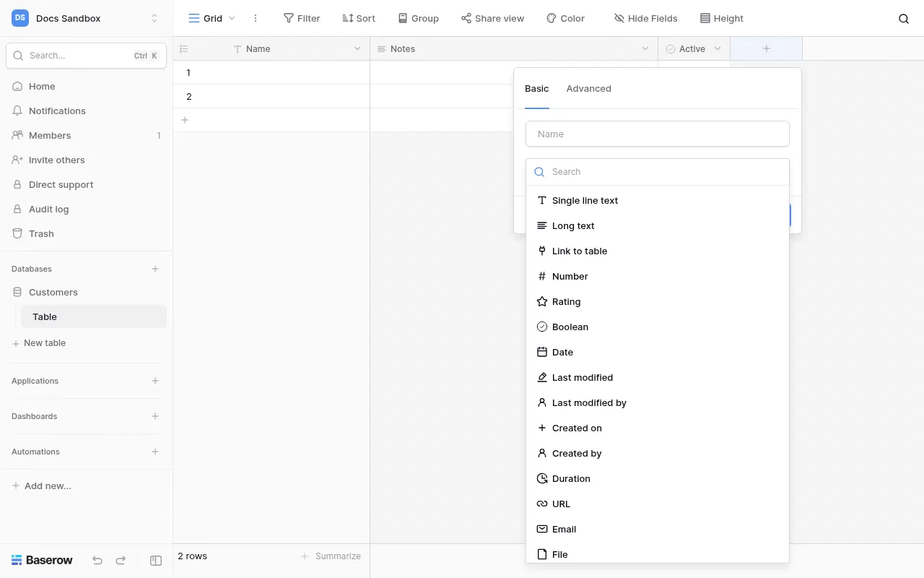Open the Name field dropdown arrow
Screen dimensions: 924x578
click(357, 48)
